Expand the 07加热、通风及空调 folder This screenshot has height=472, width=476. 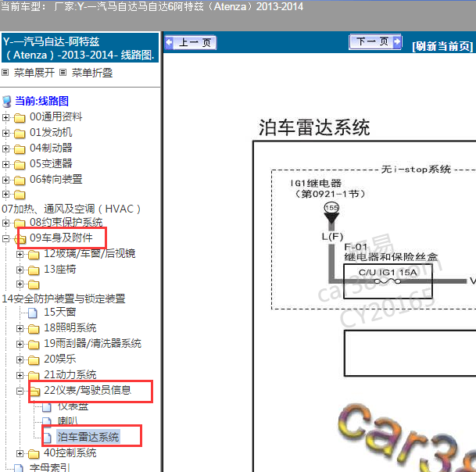click(x=5, y=194)
